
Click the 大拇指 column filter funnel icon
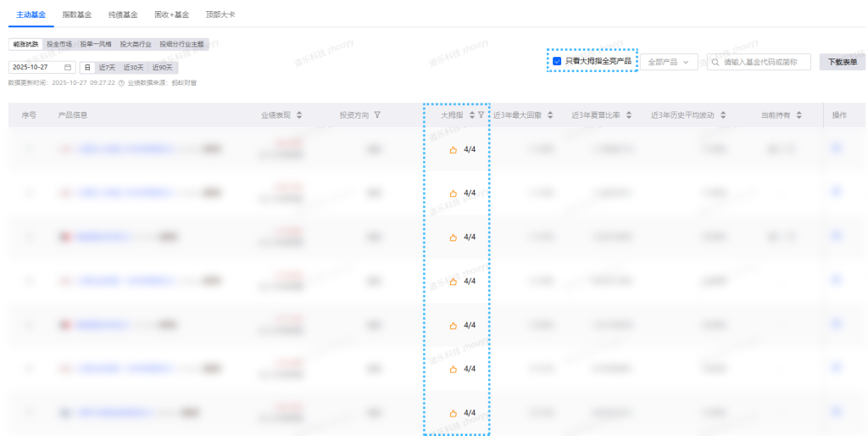tap(481, 115)
